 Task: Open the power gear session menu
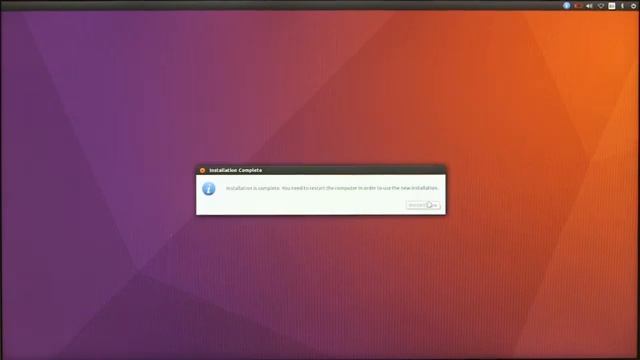[x=633, y=6]
